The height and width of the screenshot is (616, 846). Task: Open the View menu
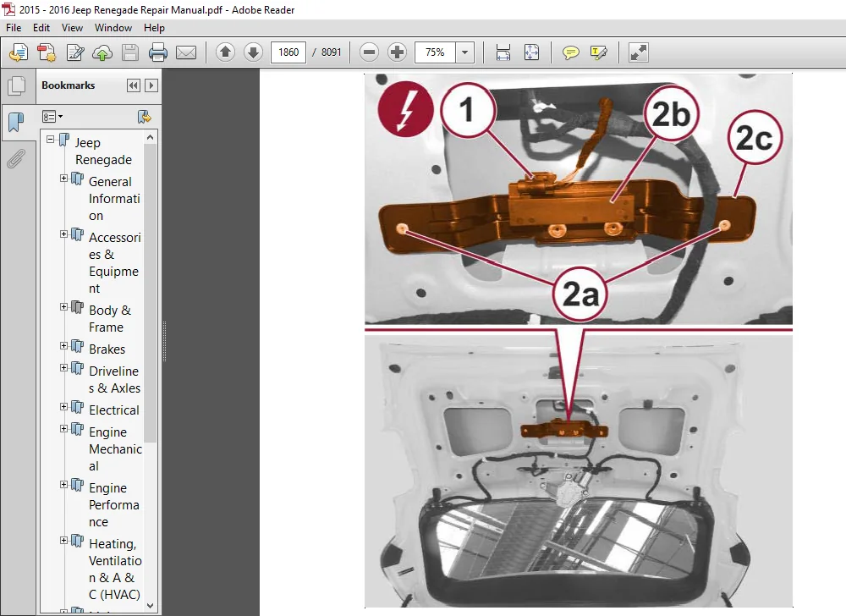click(72, 28)
